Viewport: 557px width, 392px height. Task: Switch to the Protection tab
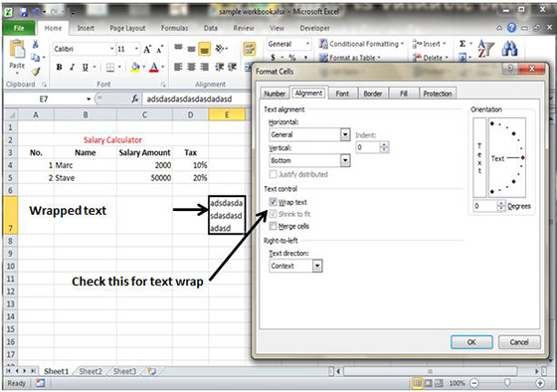click(x=438, y=94)
